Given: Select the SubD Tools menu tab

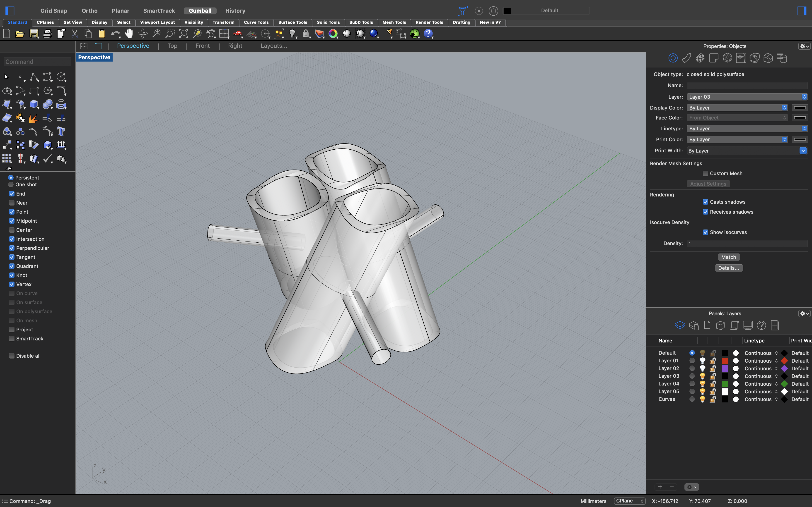Looking at the screenshot, I should tap(361, 22).
